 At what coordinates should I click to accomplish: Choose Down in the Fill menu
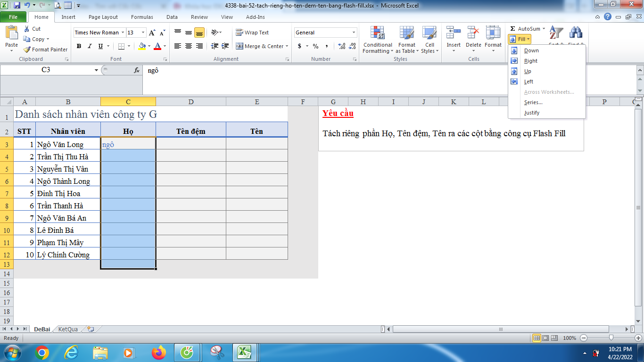pos(547,50)
